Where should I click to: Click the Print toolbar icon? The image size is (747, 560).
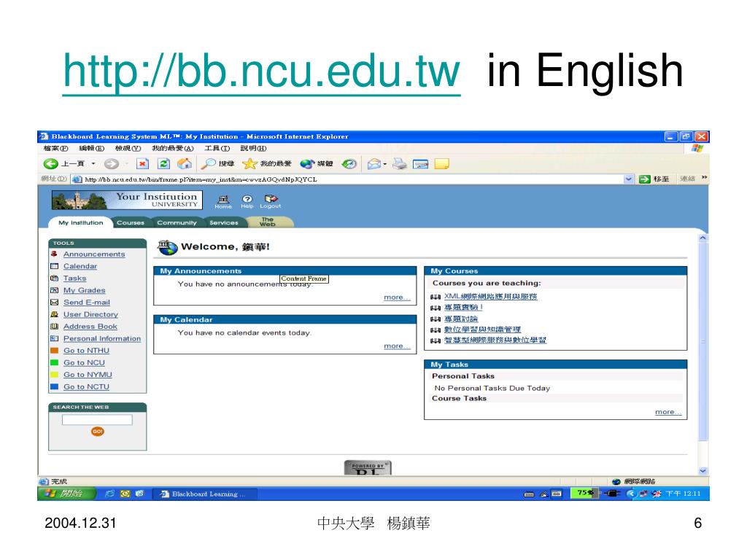coord(400,164)
